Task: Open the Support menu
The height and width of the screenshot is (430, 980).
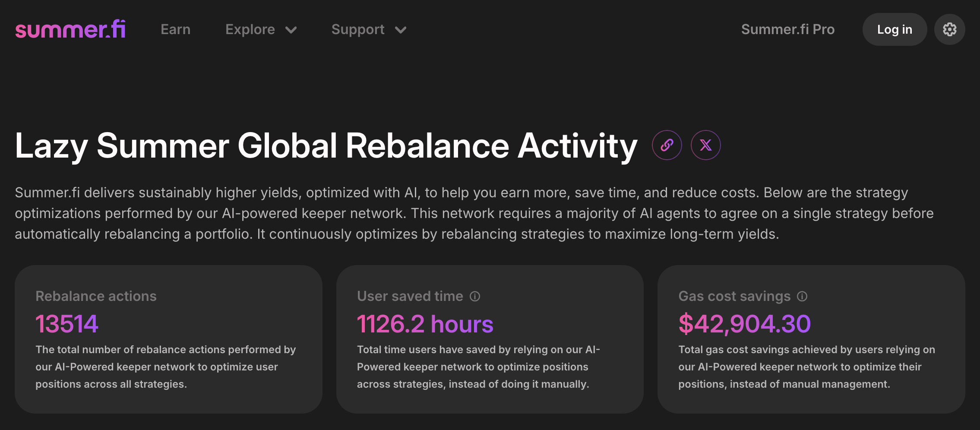Action: [x=369, y=29]
